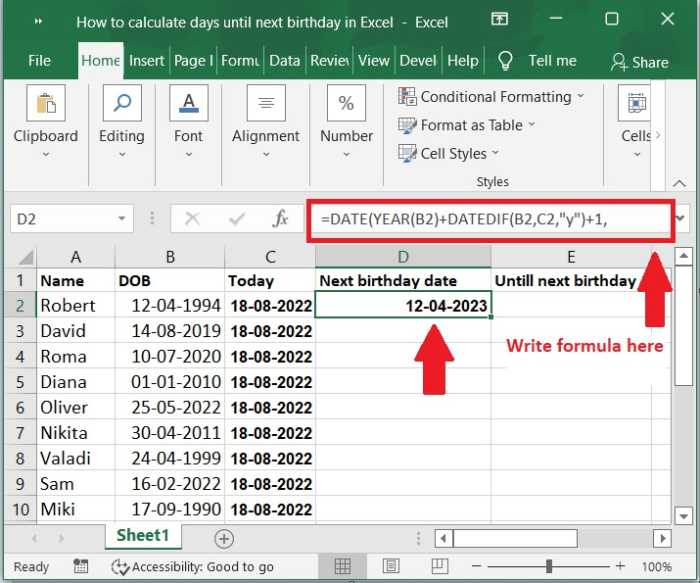Screen dimensions: 700x583
Task: Expand the Format as Table dropdown
Action: tap(531, 125)
